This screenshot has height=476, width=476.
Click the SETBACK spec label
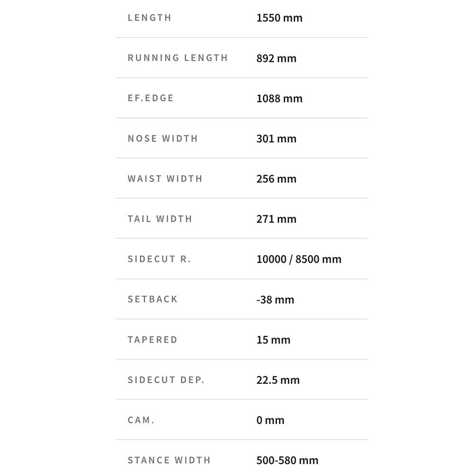[x=153, y=299]
